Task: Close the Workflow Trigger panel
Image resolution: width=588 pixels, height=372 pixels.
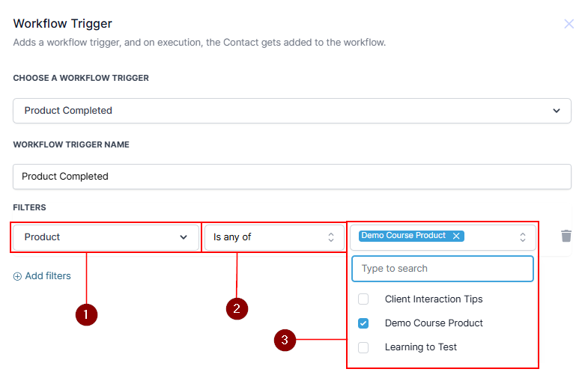Action: (569, 24)
